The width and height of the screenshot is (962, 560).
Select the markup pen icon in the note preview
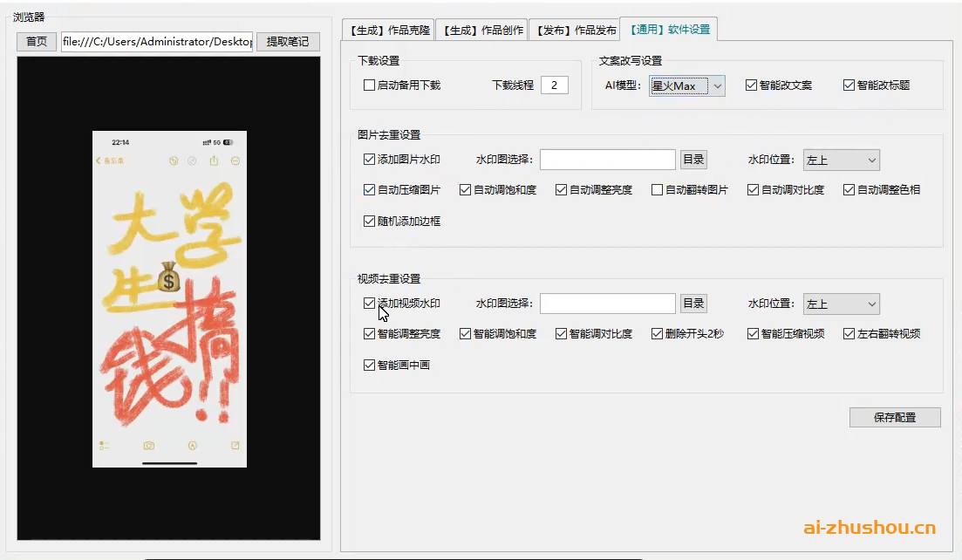pyautogui.click(x=193, y=446)
